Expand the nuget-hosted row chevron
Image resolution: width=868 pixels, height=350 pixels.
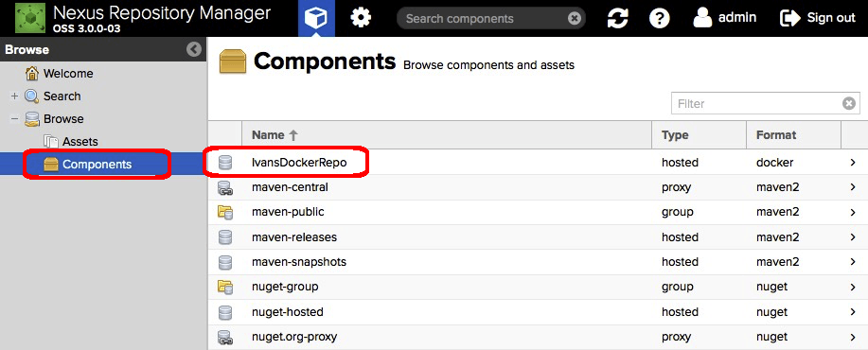pyautogui.click(x=853, y=312)
